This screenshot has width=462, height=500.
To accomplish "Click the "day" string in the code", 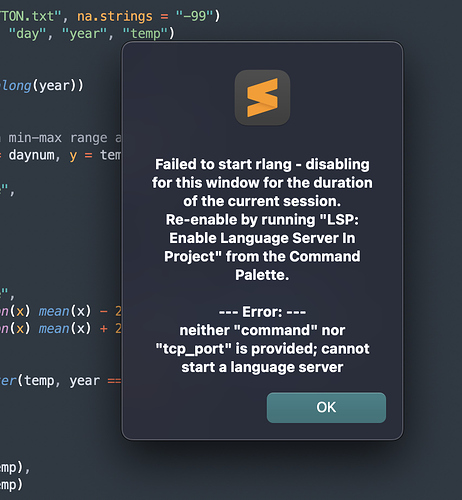I will tap(27, 33).
